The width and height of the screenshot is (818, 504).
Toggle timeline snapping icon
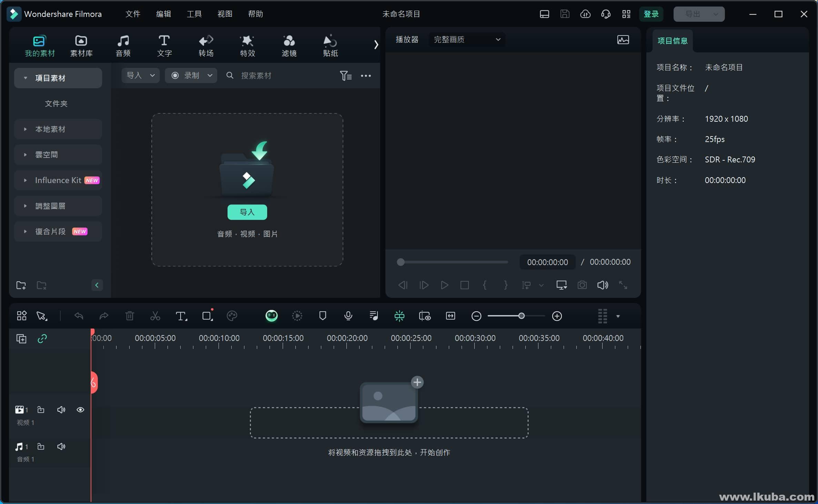399,316
